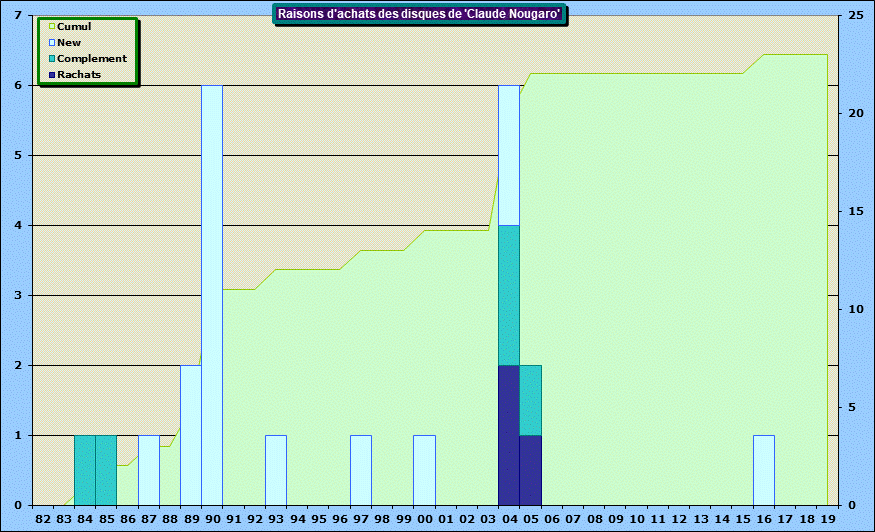Click the chart title 'Raisons d'achats des disques'
875x532 pixels.
[x=419, y=14]
